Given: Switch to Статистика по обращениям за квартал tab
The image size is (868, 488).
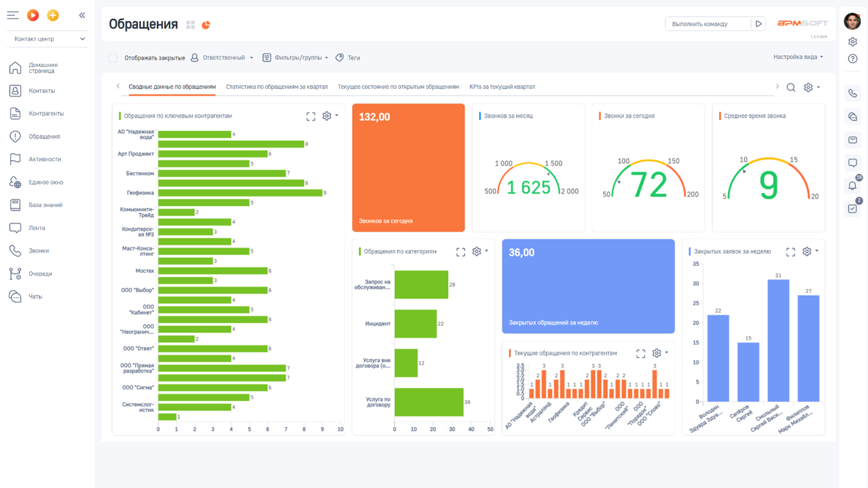Looking at the screenshot, I should click(277, 87).
